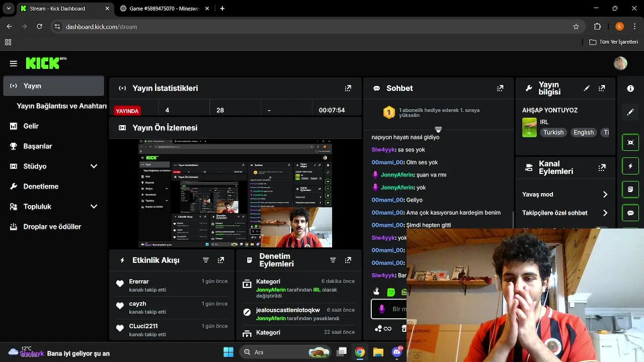Switch to the Minesweeper Game browser tab
Viewport: 644px width, 362px height.
tap(164, 9)
